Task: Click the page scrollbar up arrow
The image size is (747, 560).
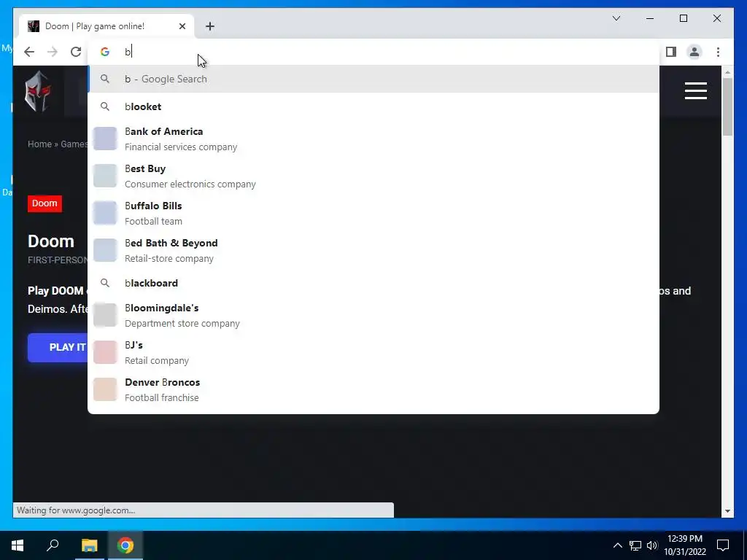Action: coord(727,72)
